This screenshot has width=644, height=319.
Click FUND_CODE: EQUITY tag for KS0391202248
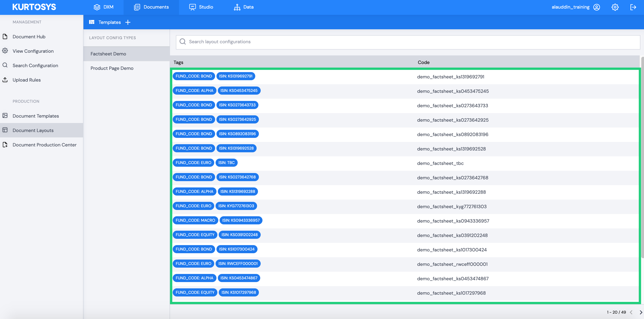pos(195,235)
